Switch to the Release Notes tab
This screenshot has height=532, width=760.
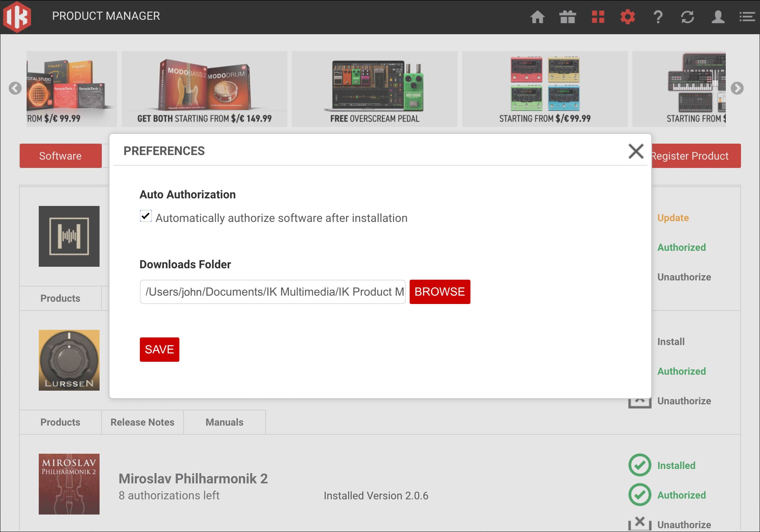pos(142,422)
